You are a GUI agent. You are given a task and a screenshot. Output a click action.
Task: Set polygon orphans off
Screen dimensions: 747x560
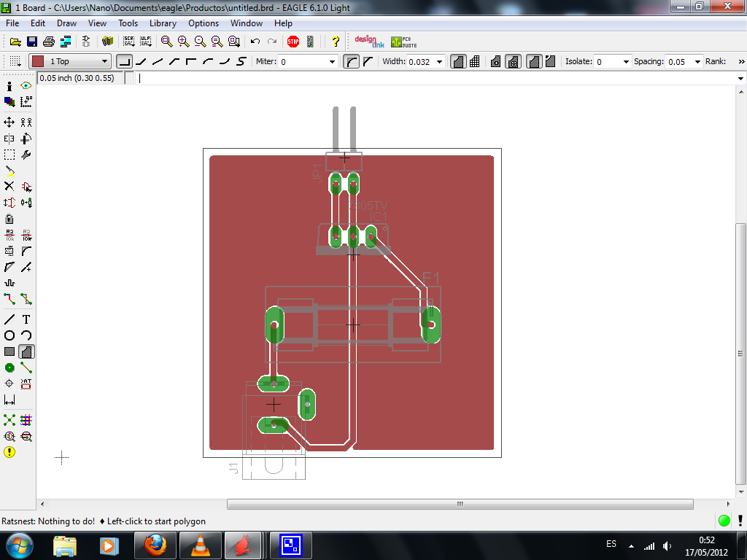click(534, 61)
